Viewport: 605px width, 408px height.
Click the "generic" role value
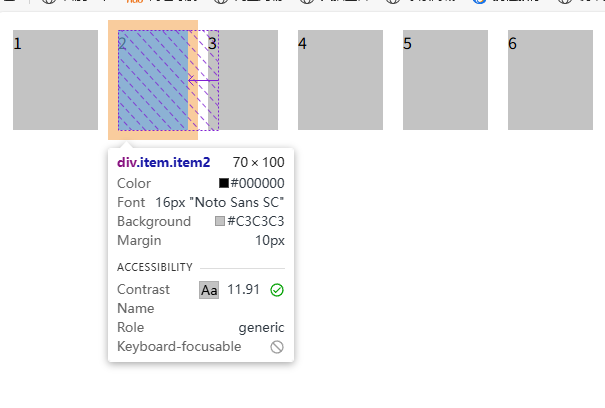[261, 327]
